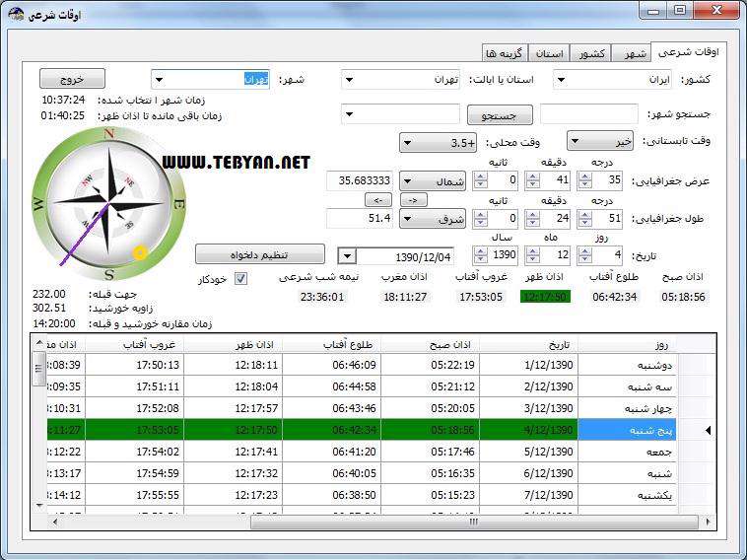
Task: Toggle the خودکار (automatic) checkbox
Action: [241, 279]
